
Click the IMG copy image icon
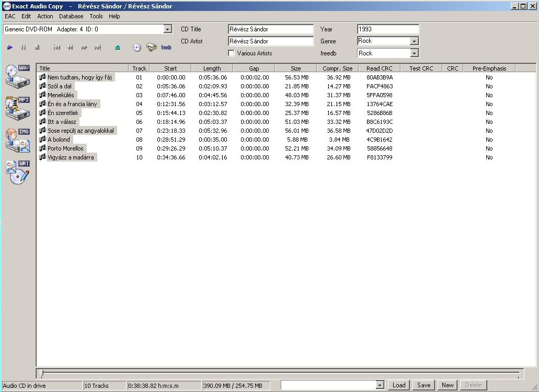(x=17, y=140)
